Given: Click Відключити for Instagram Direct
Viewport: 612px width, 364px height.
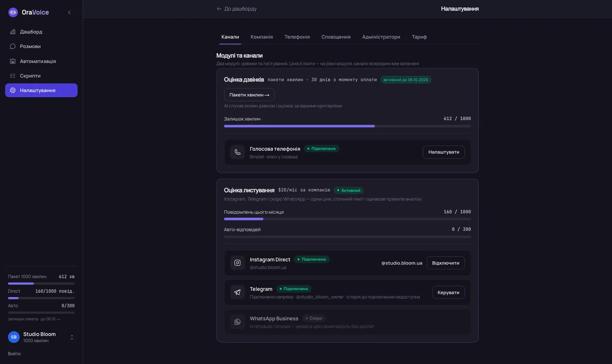Looking at the screenshot, I should pyautogui.click(x=445, y=263).
